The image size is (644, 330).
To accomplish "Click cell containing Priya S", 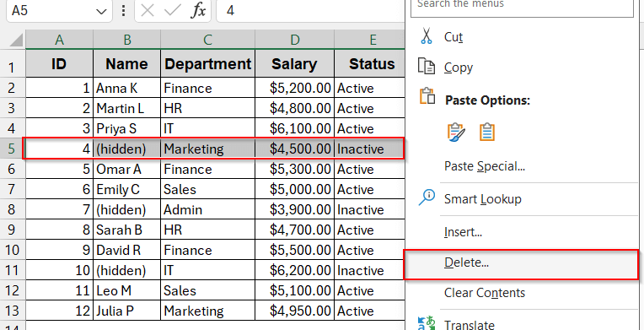I will (127, 128).
